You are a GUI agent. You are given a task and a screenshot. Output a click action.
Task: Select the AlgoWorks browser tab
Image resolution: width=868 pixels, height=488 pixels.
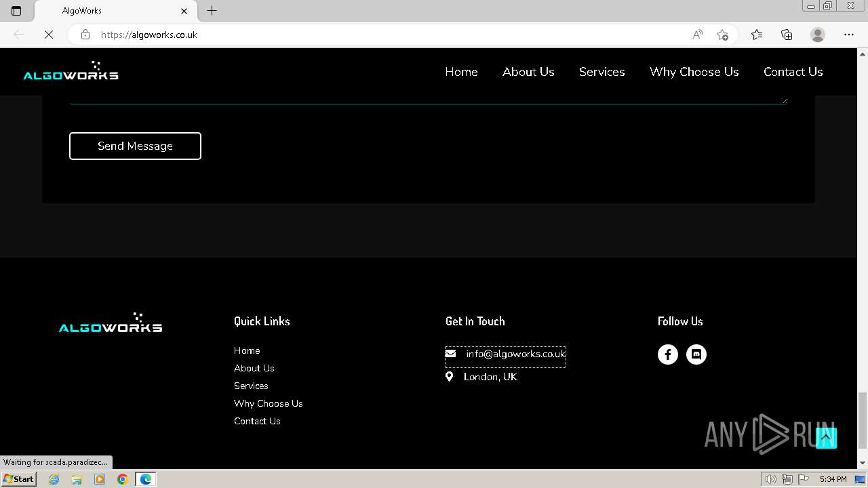click(x=115, y=11)
